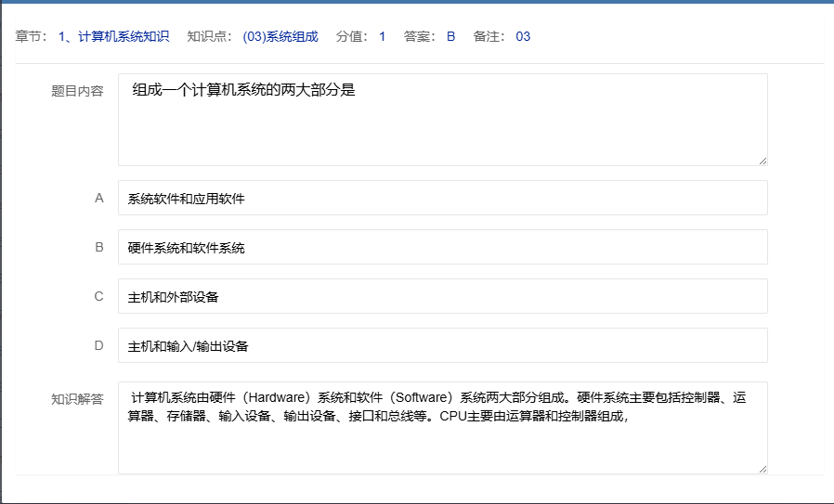Click the question content text area
This screenshot has width=834, height=504.
tap(442, 120)
